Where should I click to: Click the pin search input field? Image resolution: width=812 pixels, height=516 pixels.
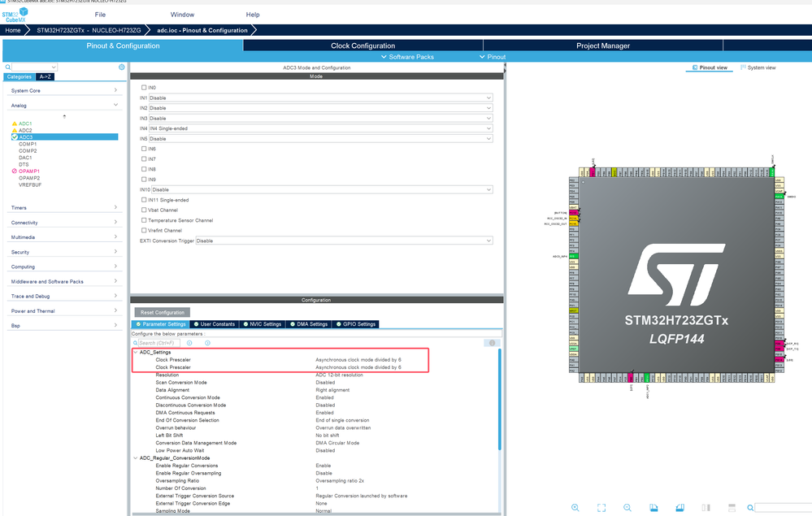click(783, 508)
